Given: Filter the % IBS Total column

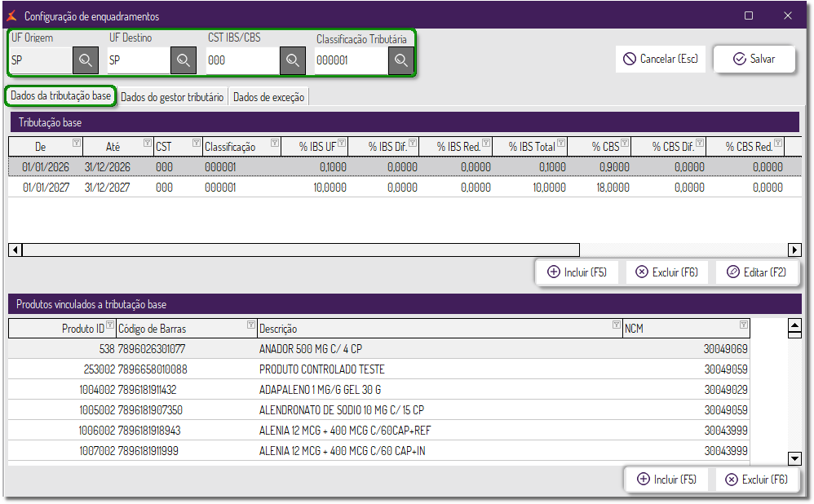Looking at the screenshot, I should 561,143.
